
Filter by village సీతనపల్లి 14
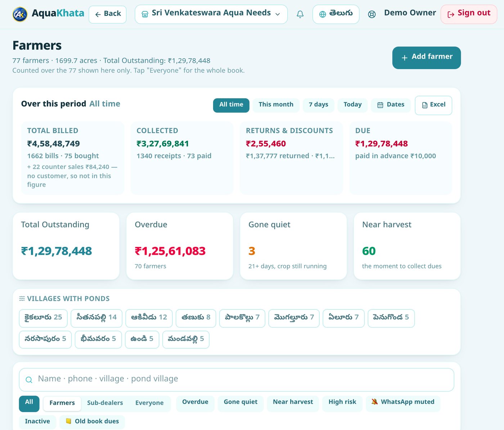[x=96, y=318]
